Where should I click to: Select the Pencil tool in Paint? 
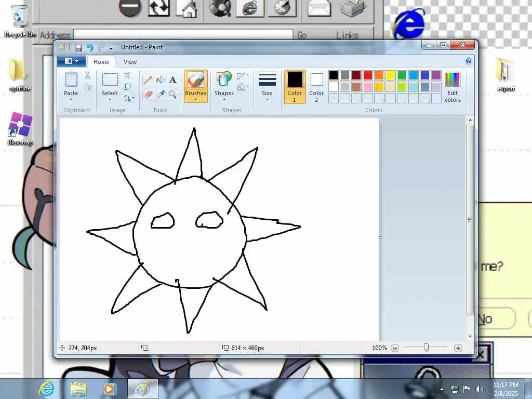[x=148, y=79]
